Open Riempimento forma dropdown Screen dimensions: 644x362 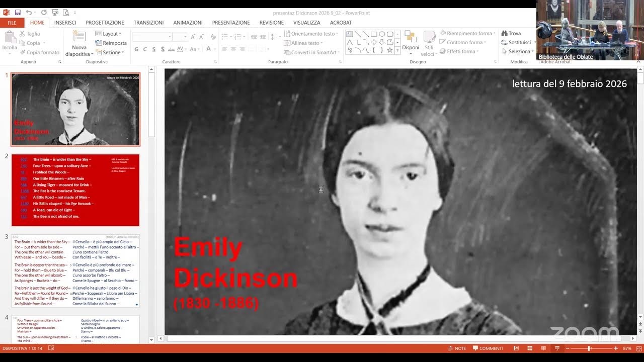[x=467, y=34]
